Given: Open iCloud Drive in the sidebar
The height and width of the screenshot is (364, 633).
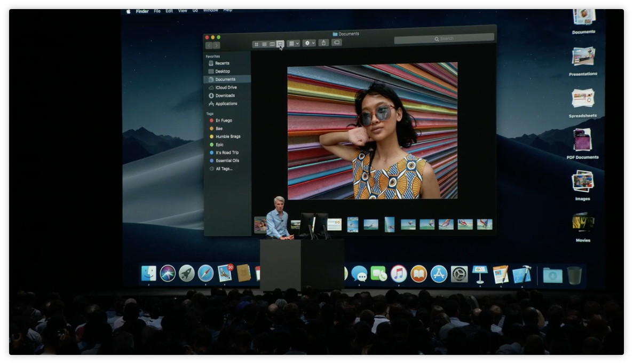Looking at the screenshot, I should coord(227,88).
